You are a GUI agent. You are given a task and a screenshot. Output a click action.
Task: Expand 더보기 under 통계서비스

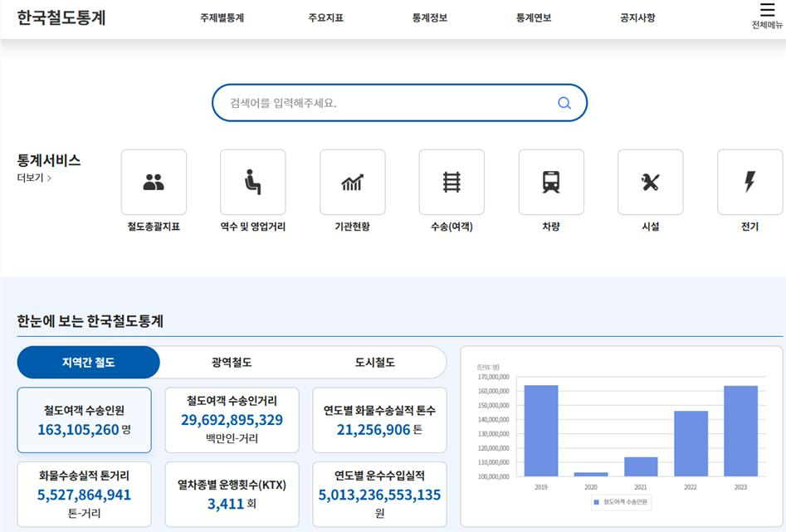point(35,178)
